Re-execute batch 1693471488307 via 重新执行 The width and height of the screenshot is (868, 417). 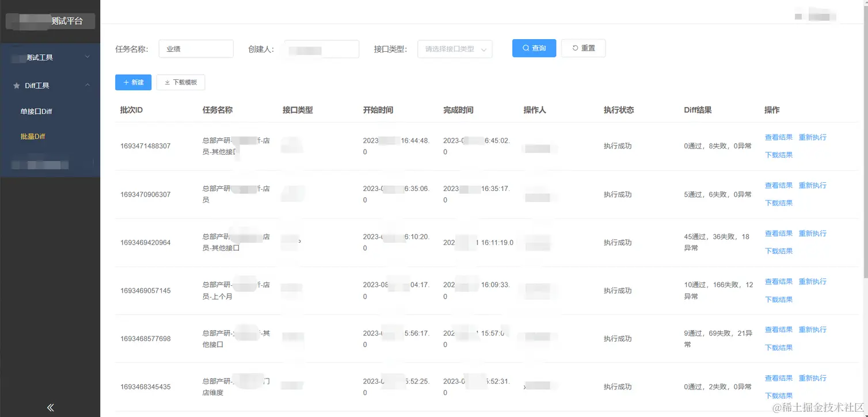[x=812, y=137]
